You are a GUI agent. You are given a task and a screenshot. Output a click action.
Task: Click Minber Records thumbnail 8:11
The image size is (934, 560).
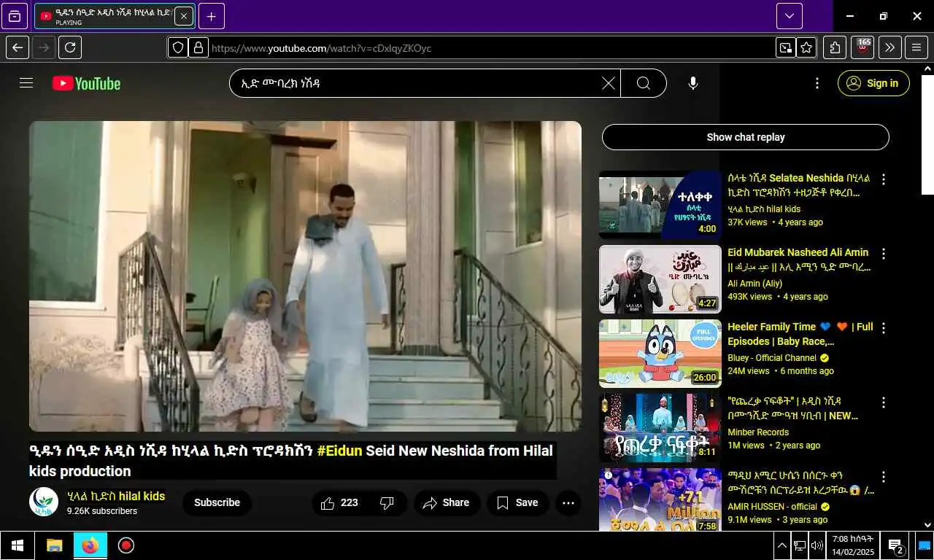click(x=660, y=428)
